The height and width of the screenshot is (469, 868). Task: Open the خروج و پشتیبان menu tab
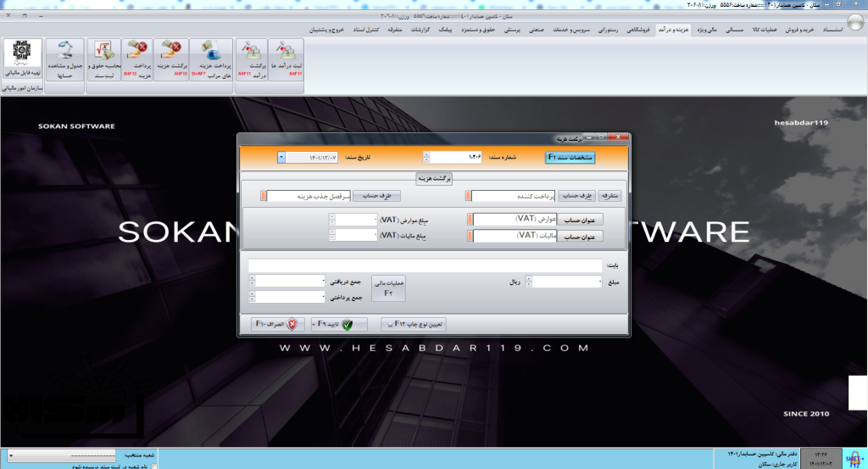coord(326,30)
